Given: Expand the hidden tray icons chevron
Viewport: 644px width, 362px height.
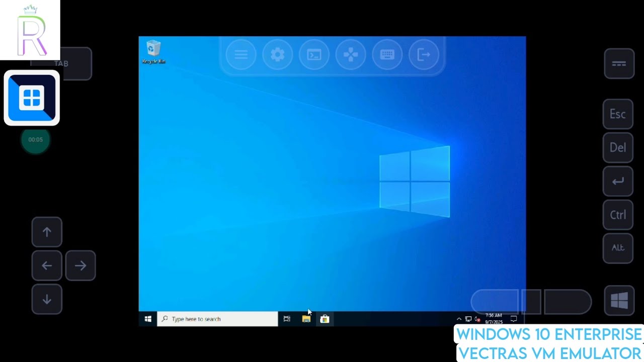Looking at the screenshot, I should coord(459,319).
